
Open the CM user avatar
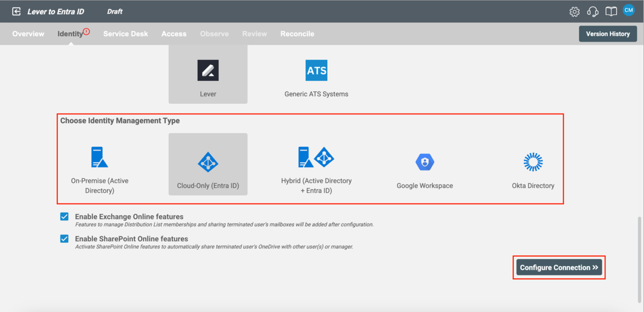pos(629,11)
